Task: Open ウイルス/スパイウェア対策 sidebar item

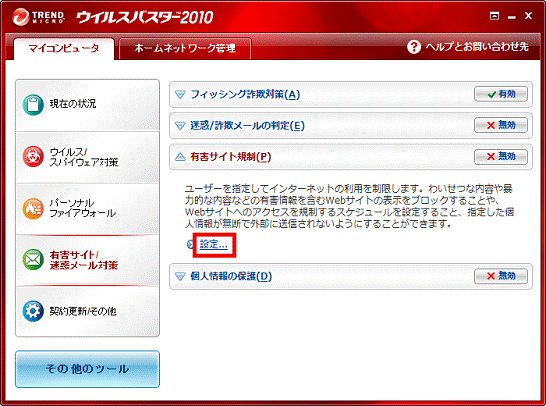Action: click(x=87, y=157)
